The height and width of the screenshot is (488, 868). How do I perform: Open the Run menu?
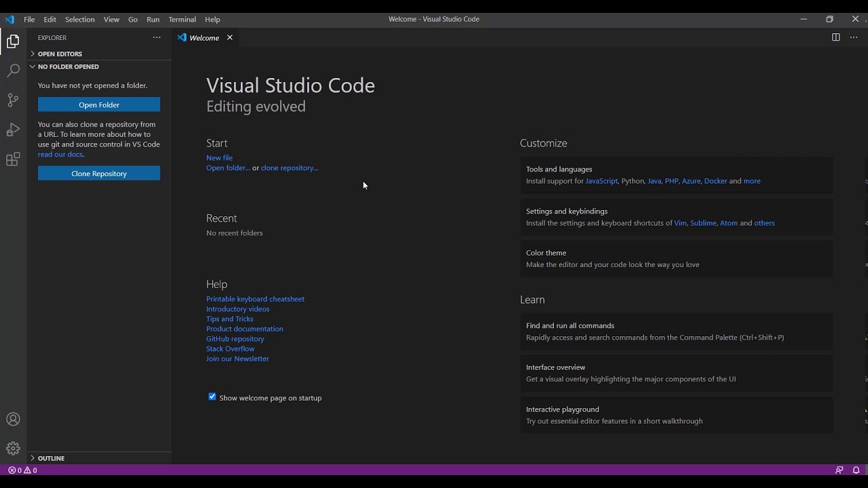tap(153, 19)
